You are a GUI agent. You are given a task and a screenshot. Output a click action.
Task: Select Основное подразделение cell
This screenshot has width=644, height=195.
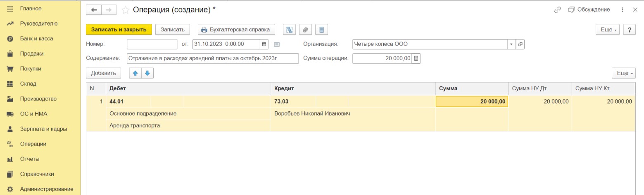coord(188,113)
